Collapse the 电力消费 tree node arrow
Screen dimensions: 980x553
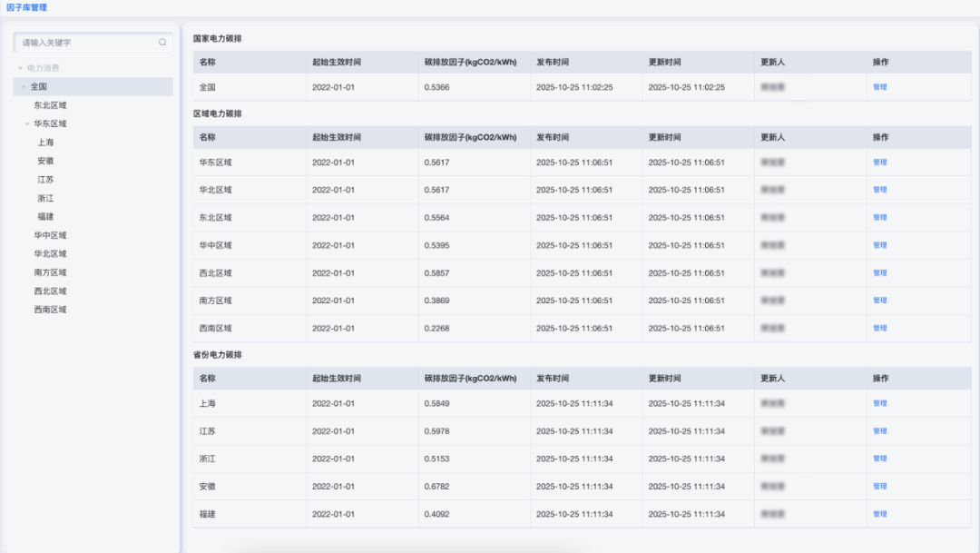[20, 68]
